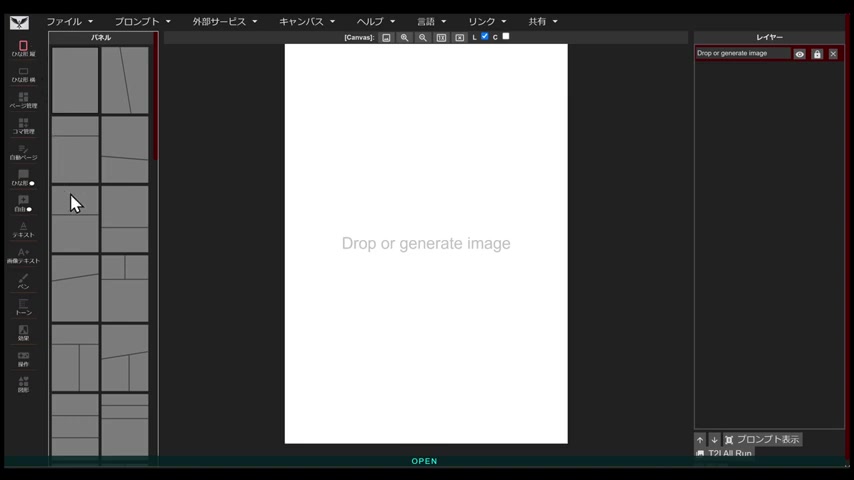
Task: Select the 画像テキスト image text tool
Action: click(x=23, y=256)
